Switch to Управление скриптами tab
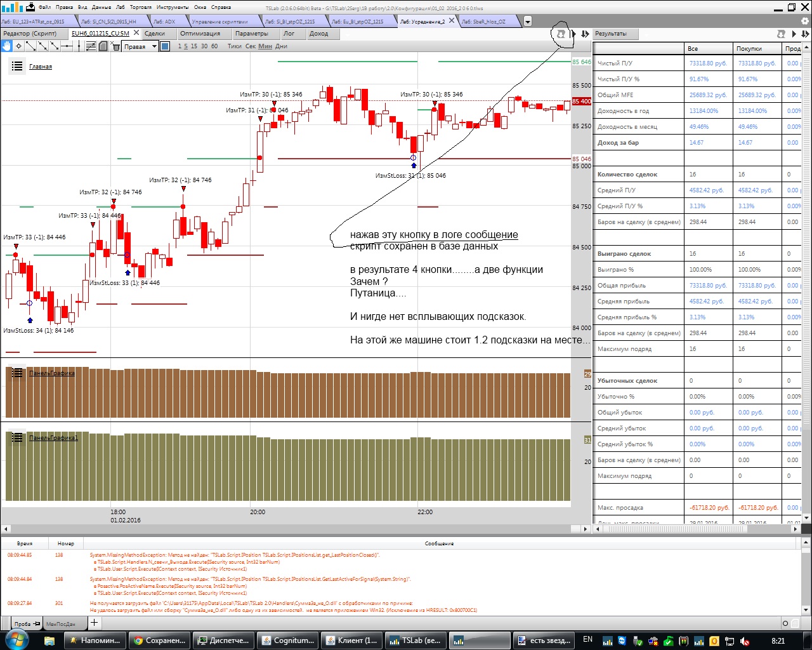 tap(220, 22)
